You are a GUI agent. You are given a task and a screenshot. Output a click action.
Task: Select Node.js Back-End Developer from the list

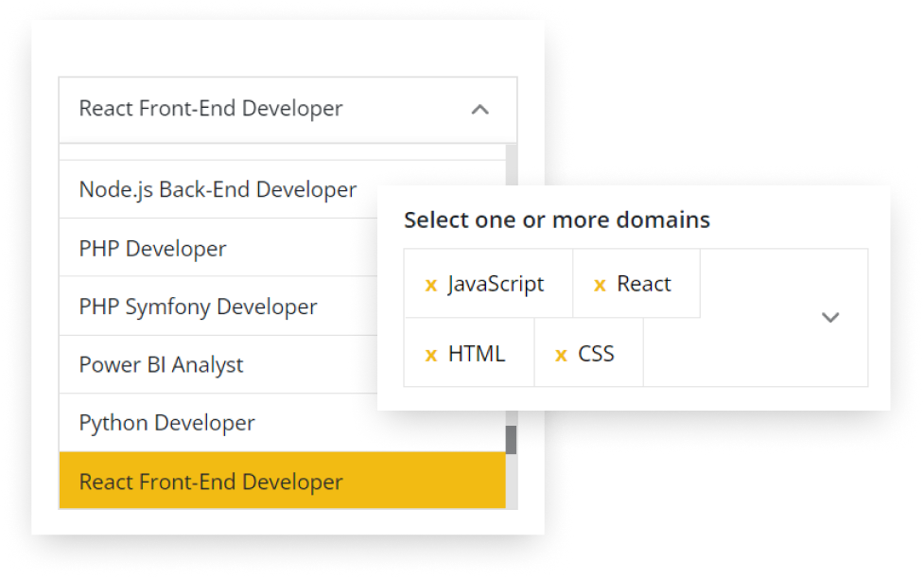pos(218,189)
